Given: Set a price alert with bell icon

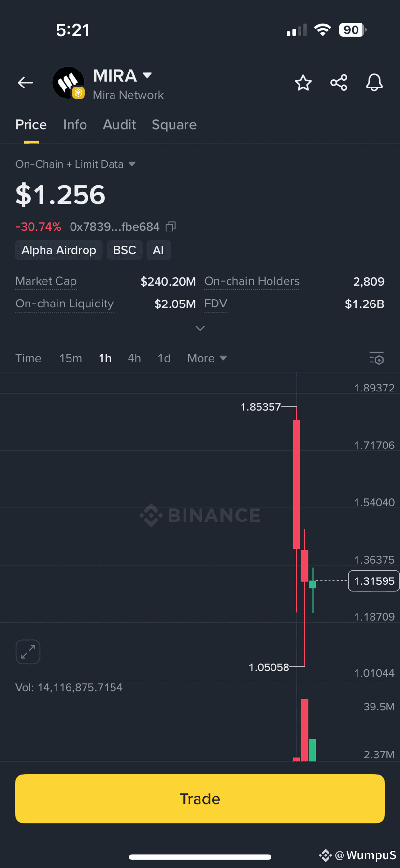Looking at the screenshot, I should coord(374,83).
